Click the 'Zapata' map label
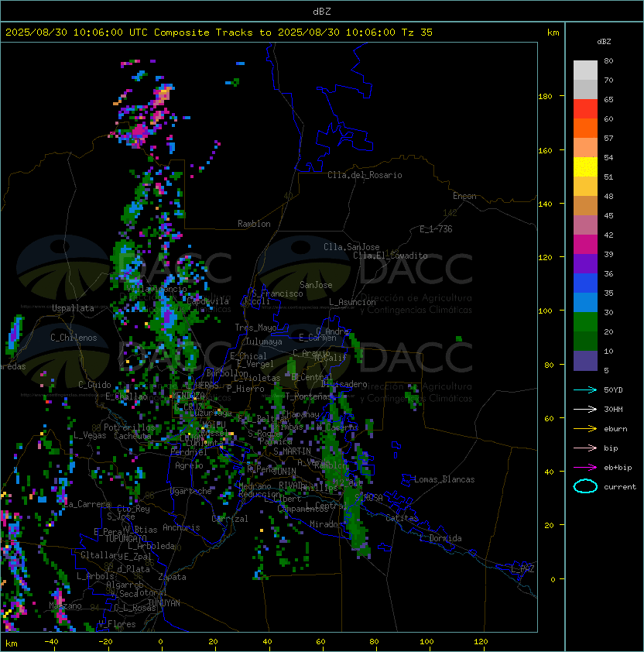This screenshot has width=644, height=652. coord(172,577)
